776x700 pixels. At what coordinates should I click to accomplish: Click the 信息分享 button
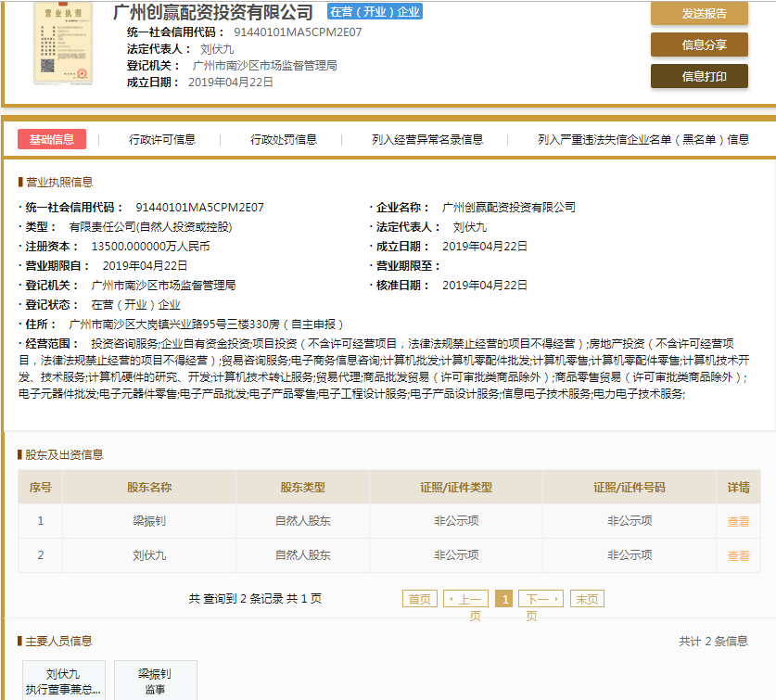point(699,45)
